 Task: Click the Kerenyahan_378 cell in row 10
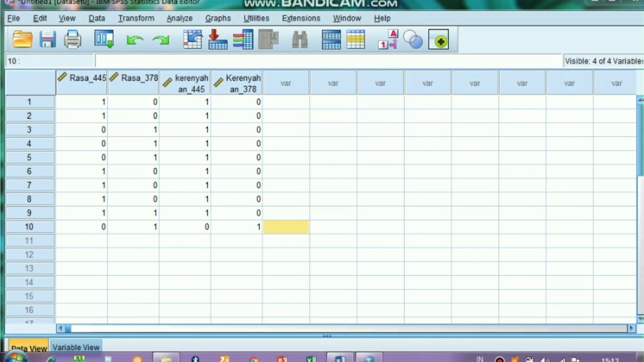[x=237, y=227]
